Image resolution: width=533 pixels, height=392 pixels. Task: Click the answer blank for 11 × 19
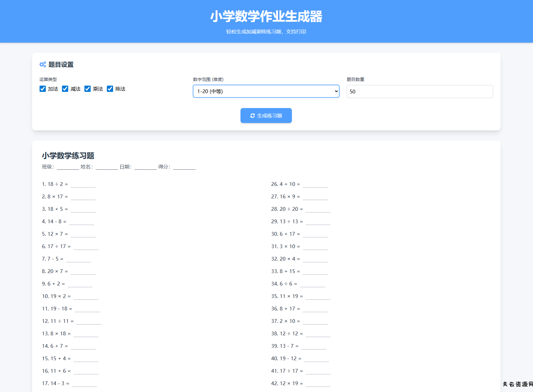318,297
